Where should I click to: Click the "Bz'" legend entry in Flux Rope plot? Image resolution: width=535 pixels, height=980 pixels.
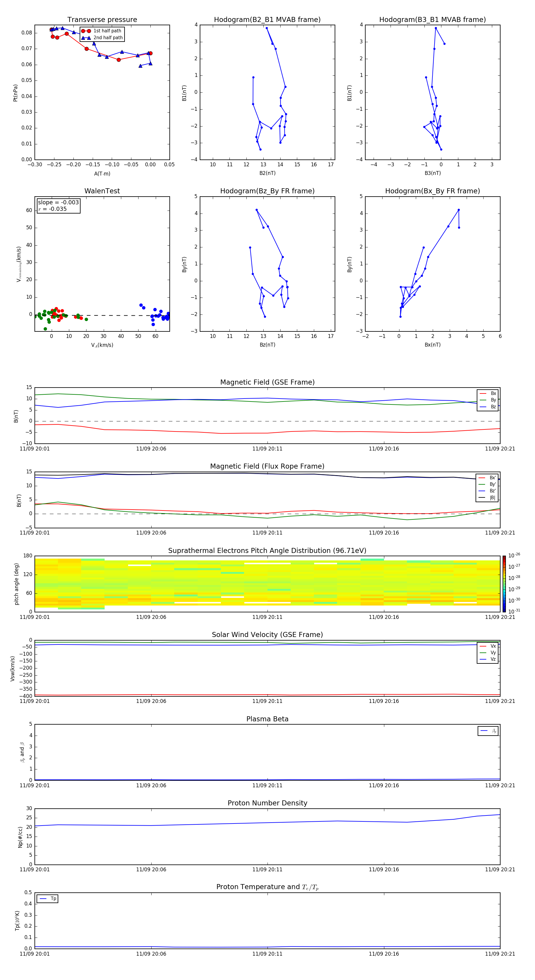tap(487, 491)
